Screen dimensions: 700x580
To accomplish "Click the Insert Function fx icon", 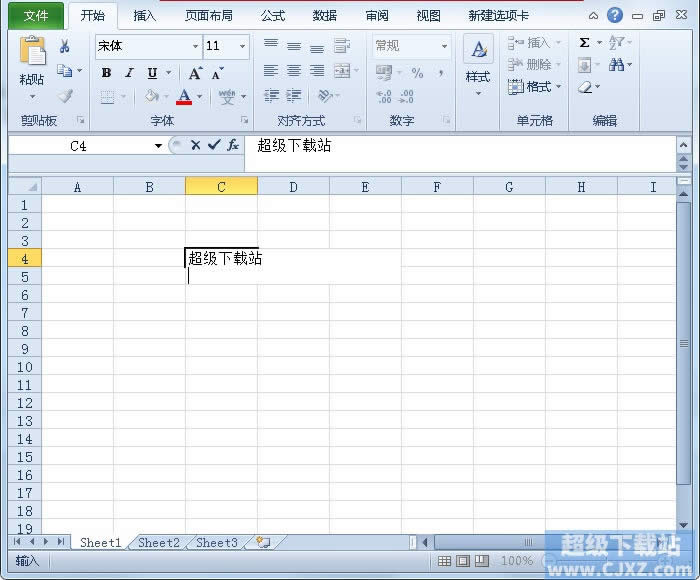I will 233,145.
